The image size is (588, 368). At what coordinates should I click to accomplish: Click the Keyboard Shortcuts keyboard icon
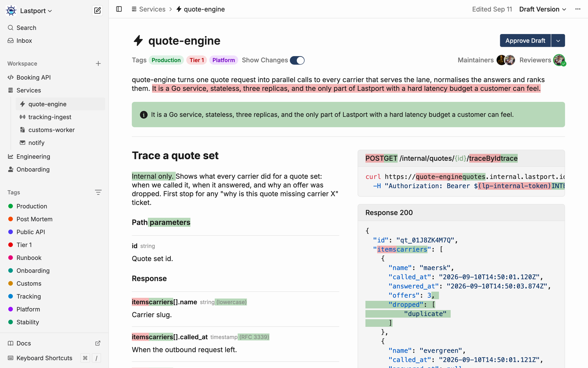11,358
